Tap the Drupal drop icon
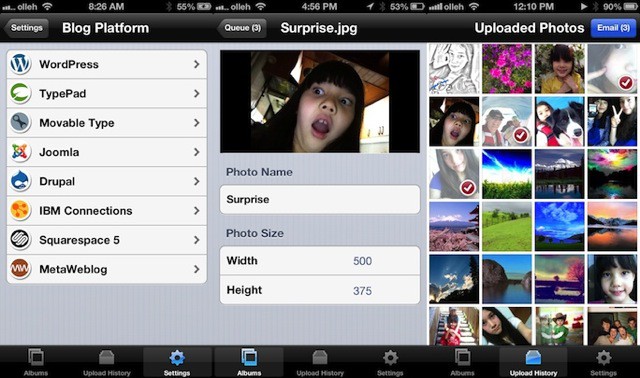 (20, 181)
